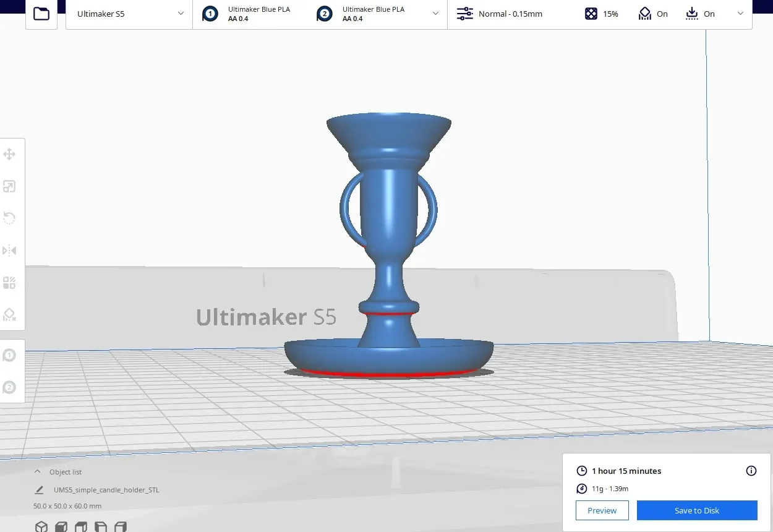Click the pencil icon to rename job
Image resolution: width=773 pixels, height=532 pixels.
click(39, 490)
